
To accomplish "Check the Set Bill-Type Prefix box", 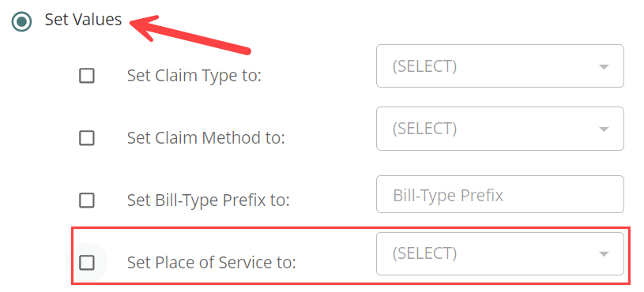I will 87,200.
